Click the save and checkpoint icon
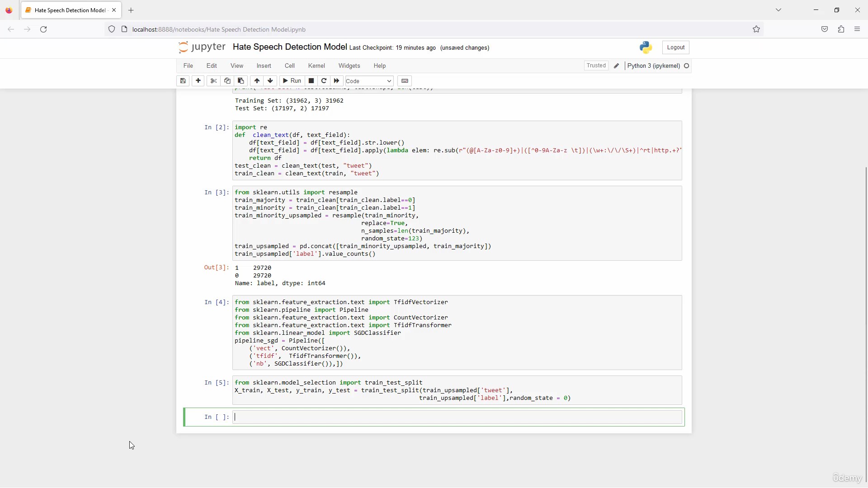868x488 pixels. pyautogui.click(x=183, y=81)
